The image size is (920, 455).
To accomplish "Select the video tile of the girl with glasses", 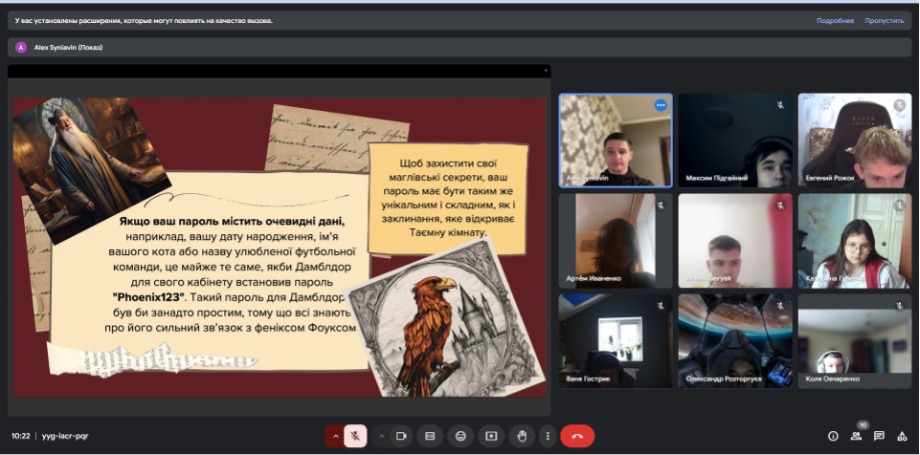I will click(855, 241).
